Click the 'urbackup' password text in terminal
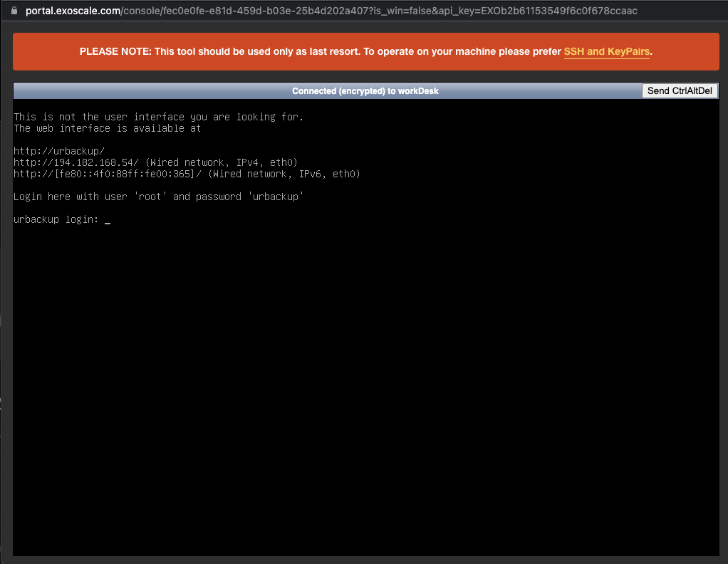The height and width of the screenshot is (564, 728). tap(276, 197)
